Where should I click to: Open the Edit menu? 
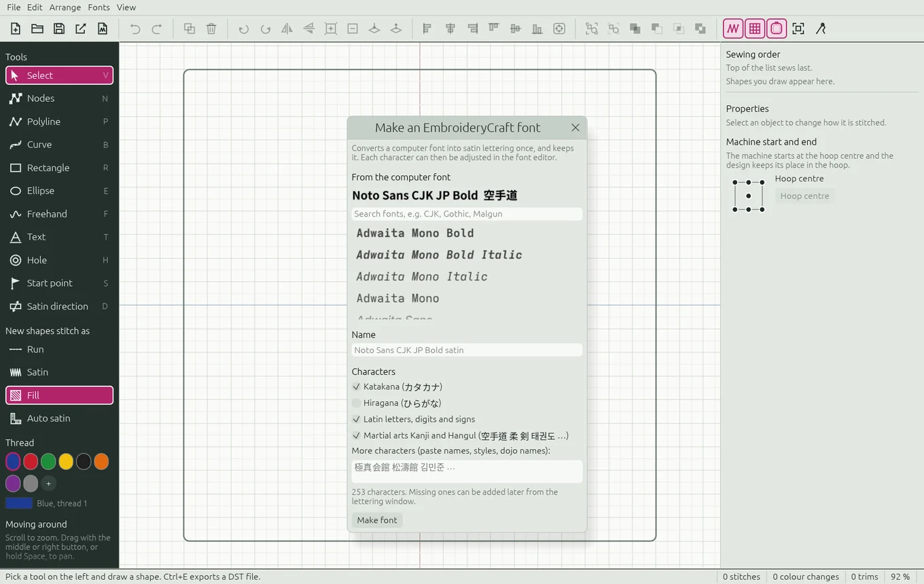tap(35, 7)
